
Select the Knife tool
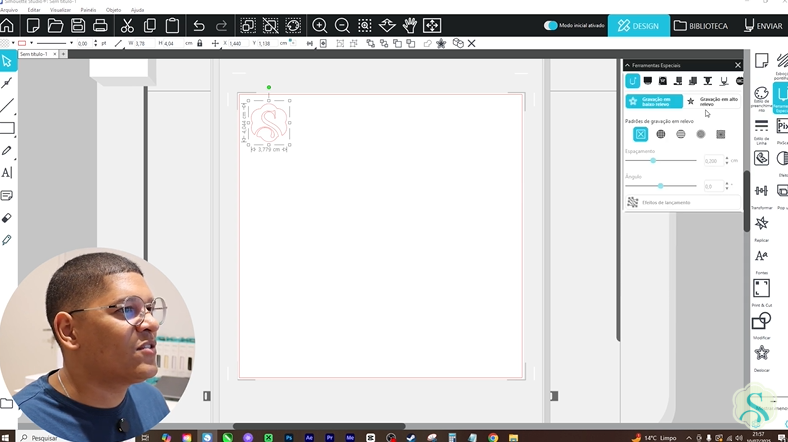point(7,240)
